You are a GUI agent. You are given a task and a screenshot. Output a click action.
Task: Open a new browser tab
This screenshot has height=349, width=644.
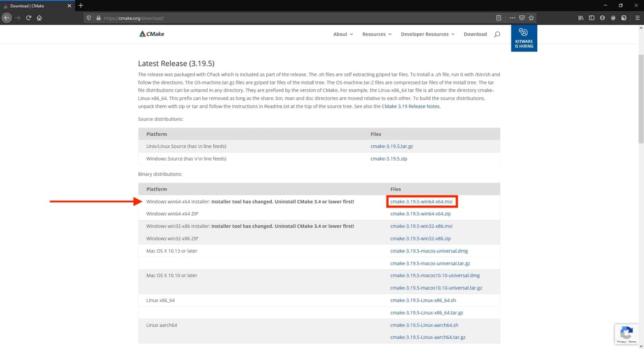81,6
